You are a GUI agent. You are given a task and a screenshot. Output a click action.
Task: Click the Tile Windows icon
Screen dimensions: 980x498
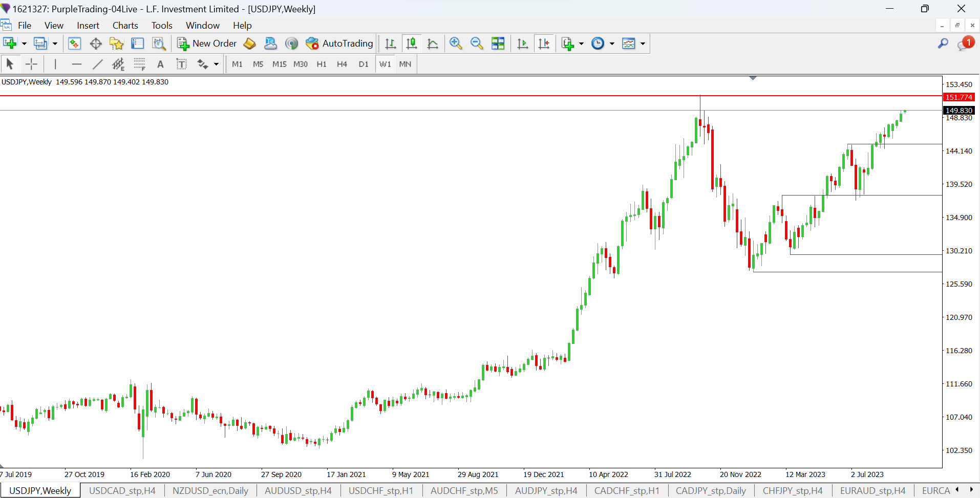498,44
